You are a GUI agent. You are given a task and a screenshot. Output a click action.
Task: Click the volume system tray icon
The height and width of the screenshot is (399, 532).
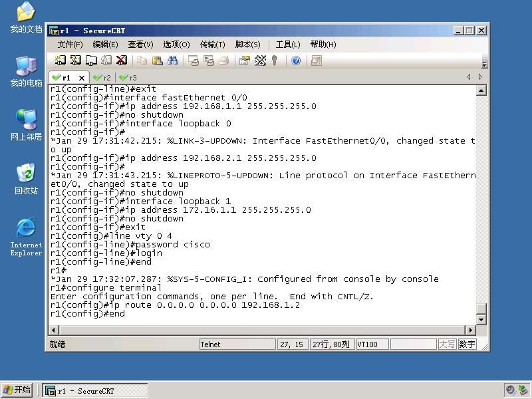[x=510, y=390]
